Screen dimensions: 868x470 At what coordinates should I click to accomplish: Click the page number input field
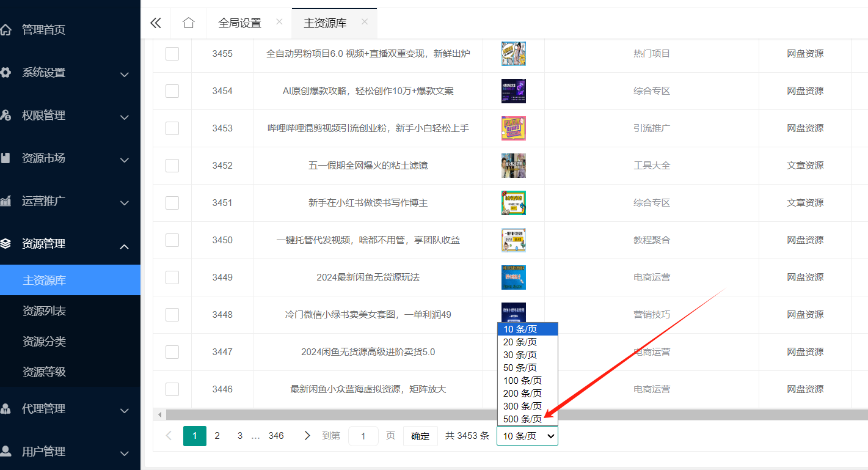(363, 436)
